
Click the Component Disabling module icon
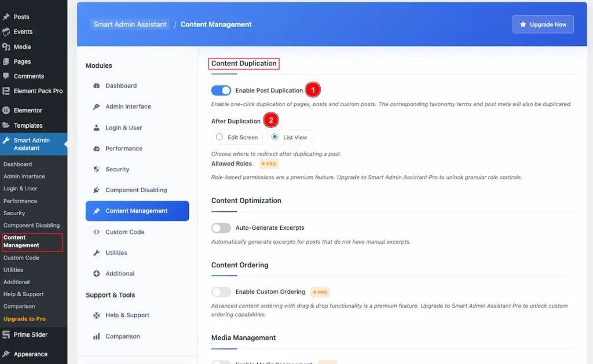97,190
